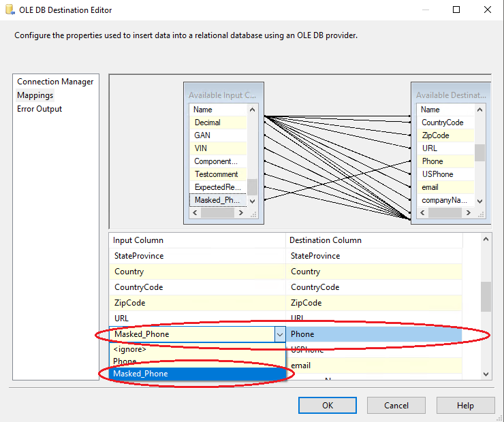This screenshot has height=422, width=504.
Task: Open the Mappings page
Action: coord(35,95)
